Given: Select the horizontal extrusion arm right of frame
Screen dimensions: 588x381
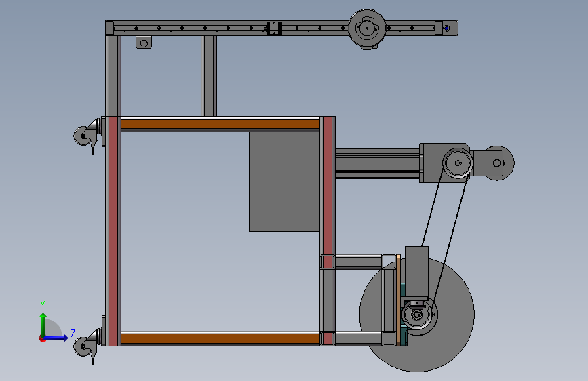Looking at the screenshot, I should [377, 163].
